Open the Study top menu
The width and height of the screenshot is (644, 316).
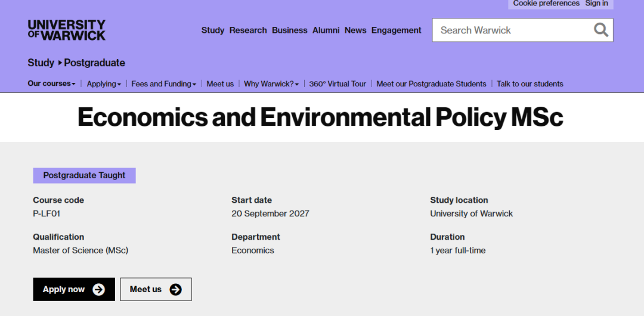tap(213, 30)
